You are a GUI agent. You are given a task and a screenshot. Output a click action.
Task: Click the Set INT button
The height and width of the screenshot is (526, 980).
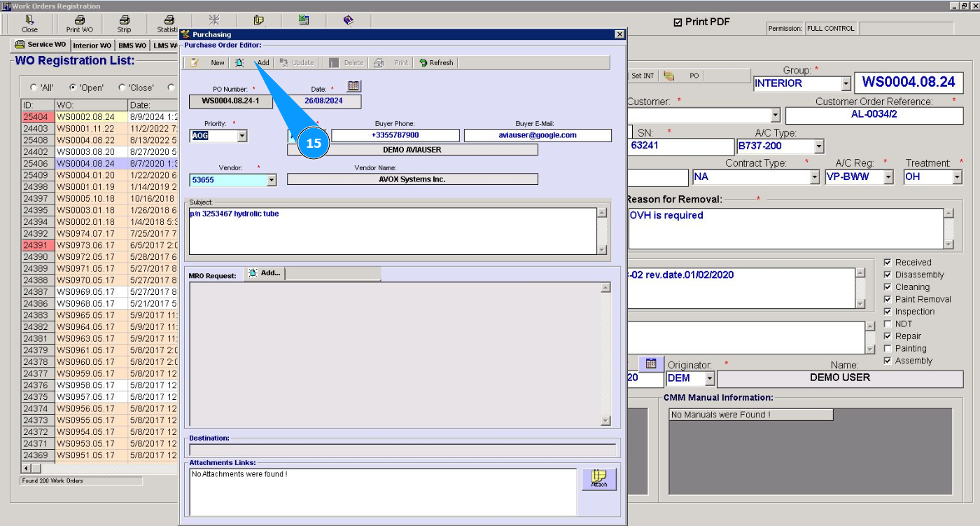point(642,76)
